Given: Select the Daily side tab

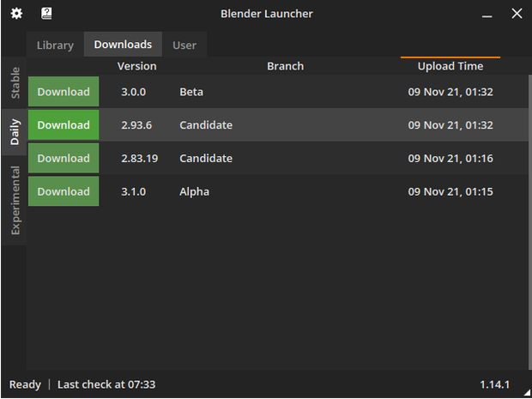Looking at the screenshot, I should 15,132.
